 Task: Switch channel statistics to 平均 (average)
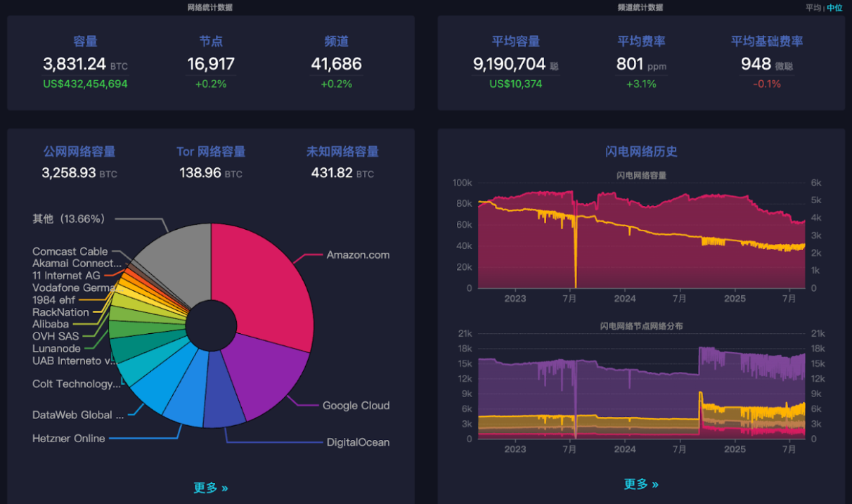click(813, 8)
